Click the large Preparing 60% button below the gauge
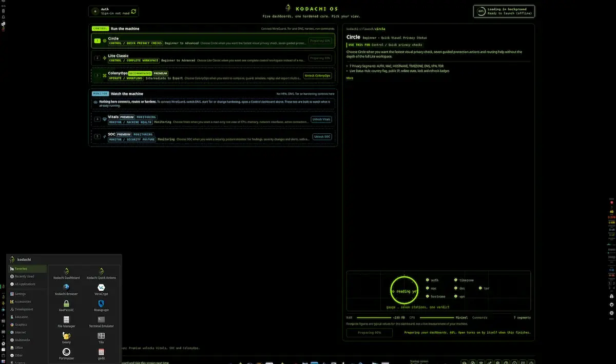The height and width of the screenshot is (364, 616). 370,333
